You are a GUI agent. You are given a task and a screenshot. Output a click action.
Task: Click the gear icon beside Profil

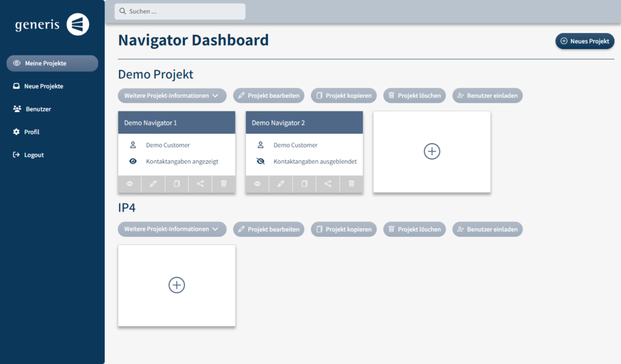point(16,132)
